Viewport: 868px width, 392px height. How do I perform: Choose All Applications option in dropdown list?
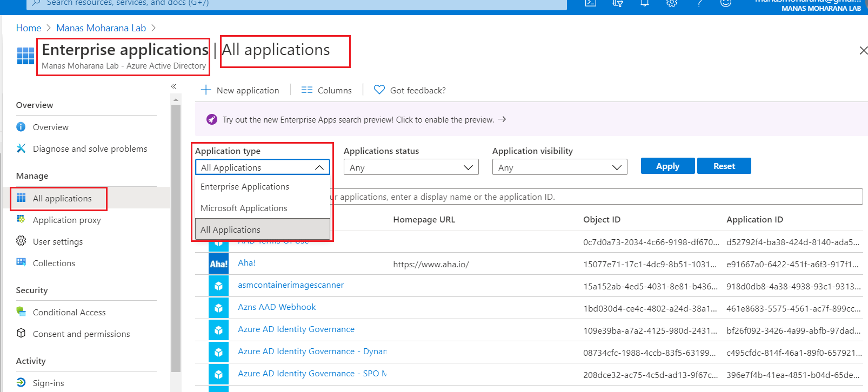tap(263, 229)
